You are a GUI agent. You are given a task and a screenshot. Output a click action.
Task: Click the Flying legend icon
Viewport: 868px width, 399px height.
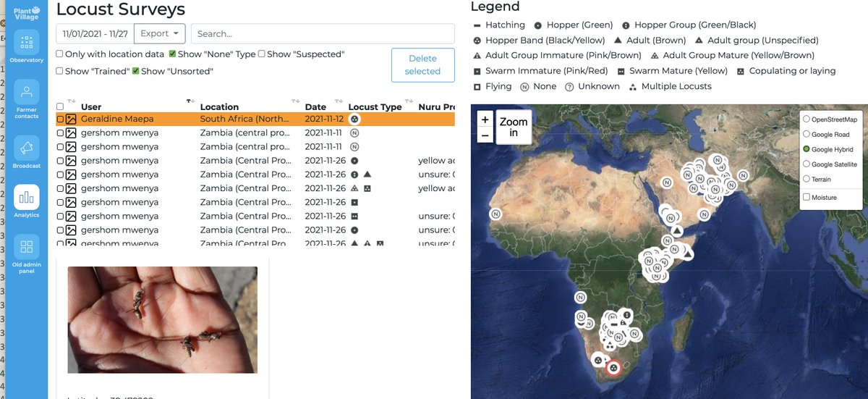pos(477,86)
